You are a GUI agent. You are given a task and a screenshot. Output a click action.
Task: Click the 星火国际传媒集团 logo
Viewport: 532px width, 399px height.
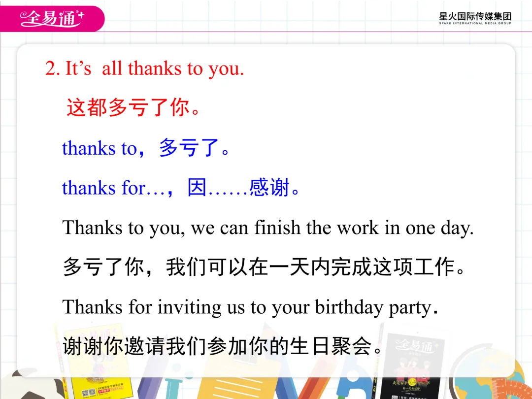475,18
